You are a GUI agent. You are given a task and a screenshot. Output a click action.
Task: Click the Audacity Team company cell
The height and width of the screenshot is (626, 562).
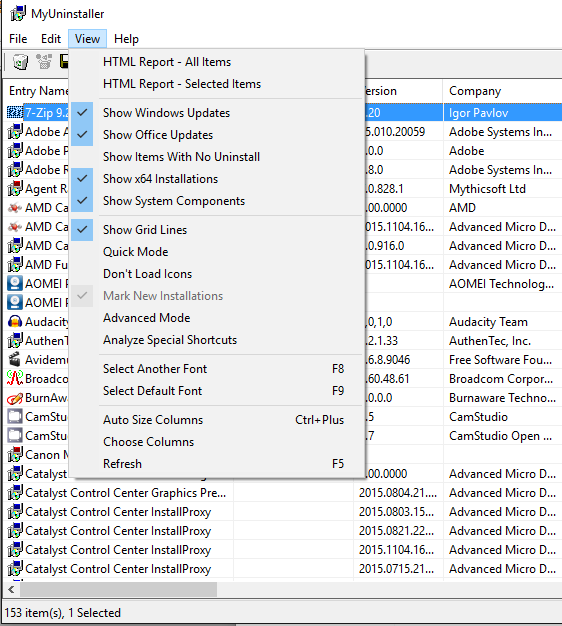pyautogui.click(x=503, y=322)
